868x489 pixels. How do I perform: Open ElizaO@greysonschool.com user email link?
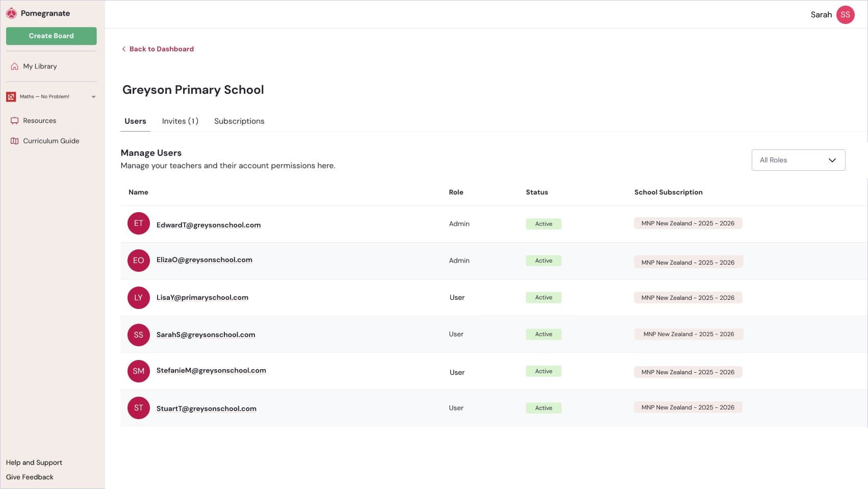pyautogui.click(x=204, y=260)
